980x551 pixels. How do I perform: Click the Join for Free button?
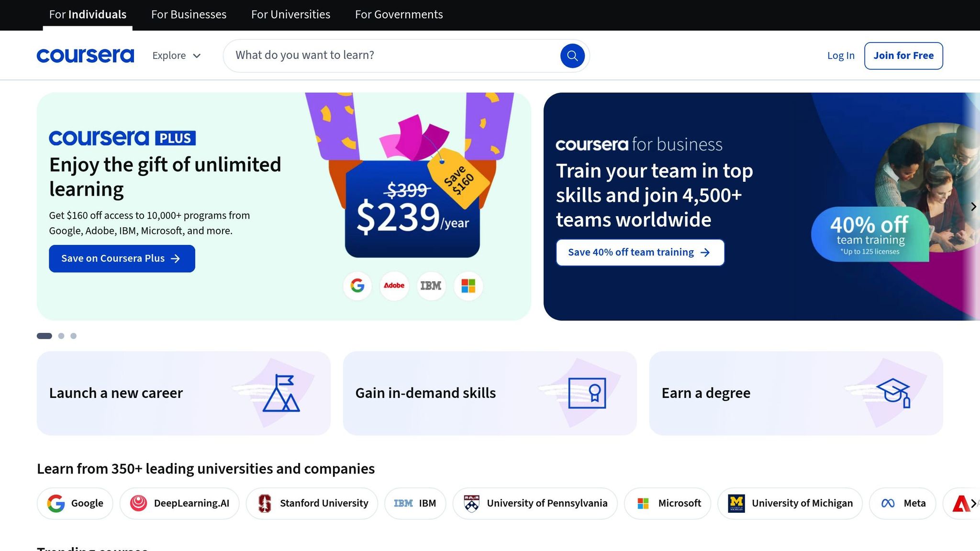point(903,55)
